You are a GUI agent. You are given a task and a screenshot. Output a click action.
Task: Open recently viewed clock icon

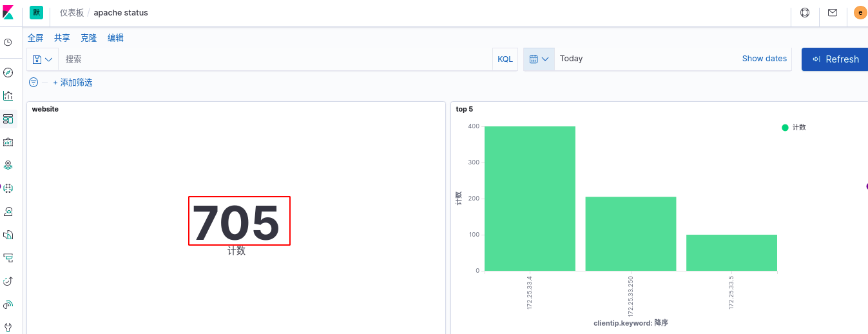(8, 43)
